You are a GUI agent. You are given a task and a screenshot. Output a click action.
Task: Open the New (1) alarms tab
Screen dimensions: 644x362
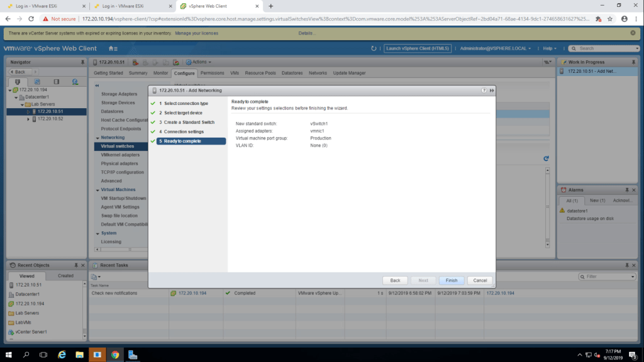coord(597,200)
